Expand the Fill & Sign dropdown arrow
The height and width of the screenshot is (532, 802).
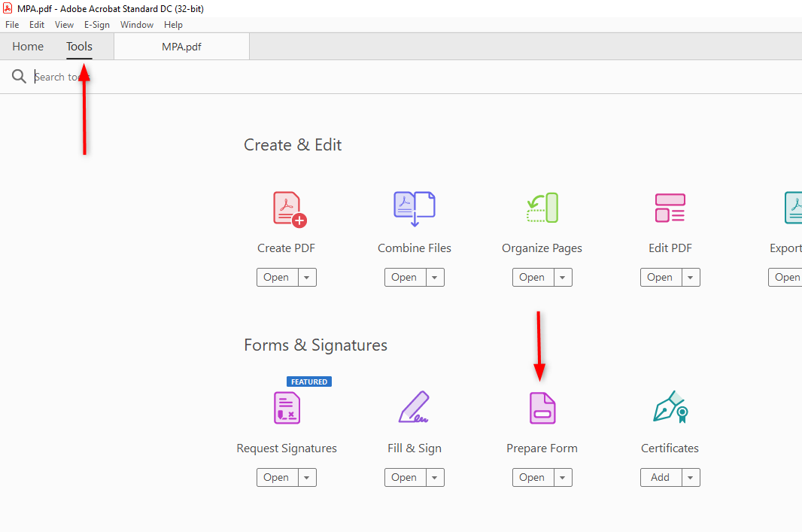(435, 477)
